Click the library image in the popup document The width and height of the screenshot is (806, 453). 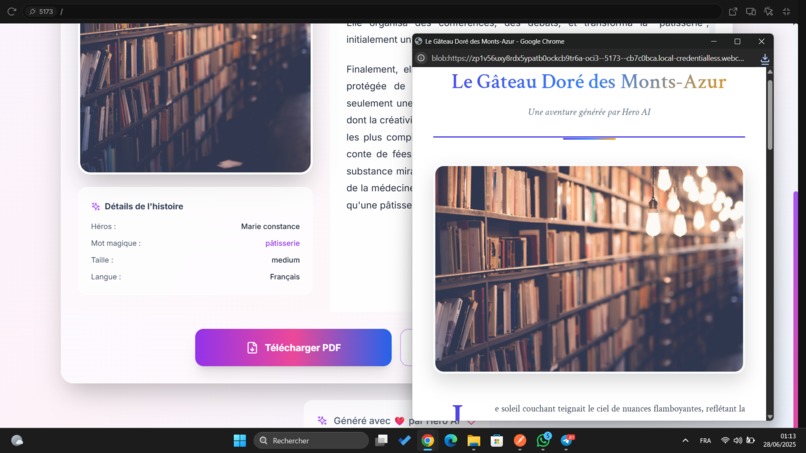589,268
